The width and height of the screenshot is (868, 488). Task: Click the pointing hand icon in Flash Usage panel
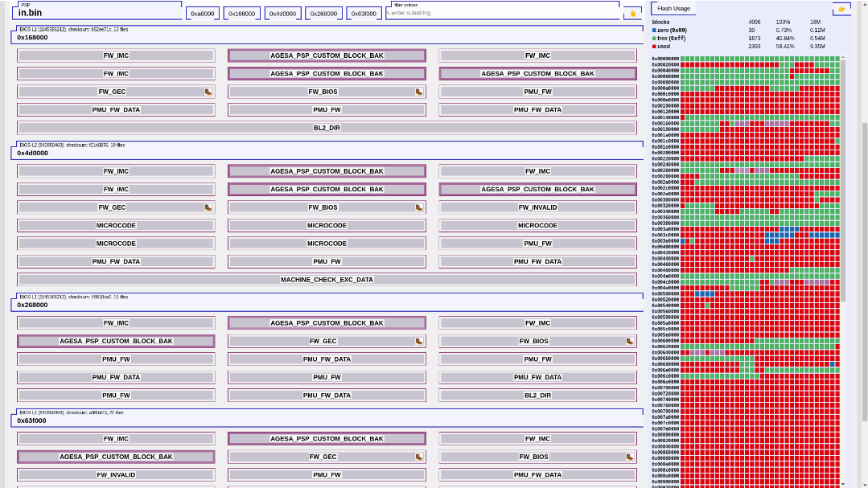point(841,10)
